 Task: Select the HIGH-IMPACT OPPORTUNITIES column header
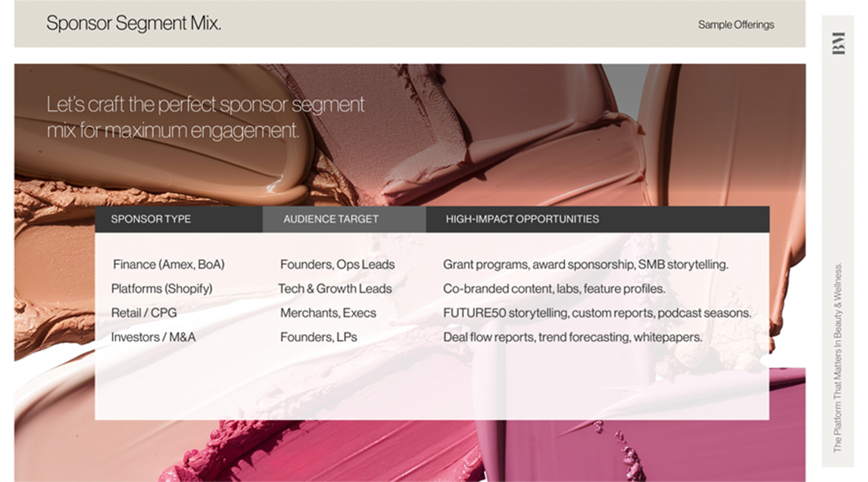522,219
